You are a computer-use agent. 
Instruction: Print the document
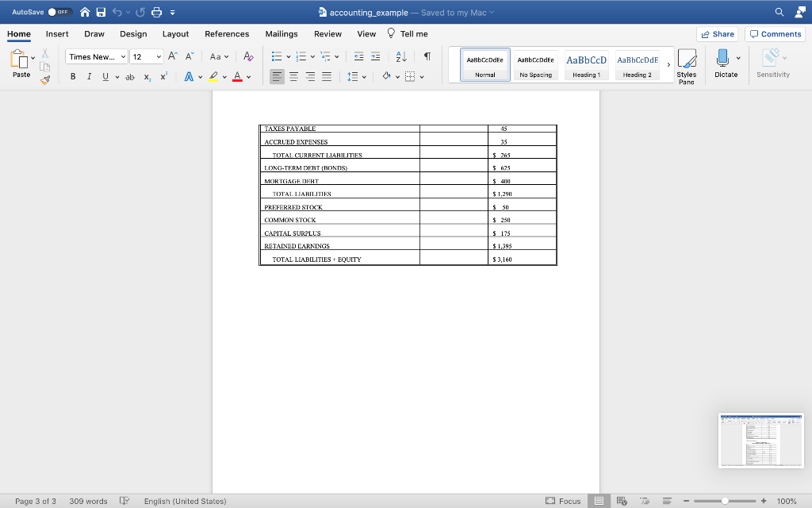click(156, 12)
